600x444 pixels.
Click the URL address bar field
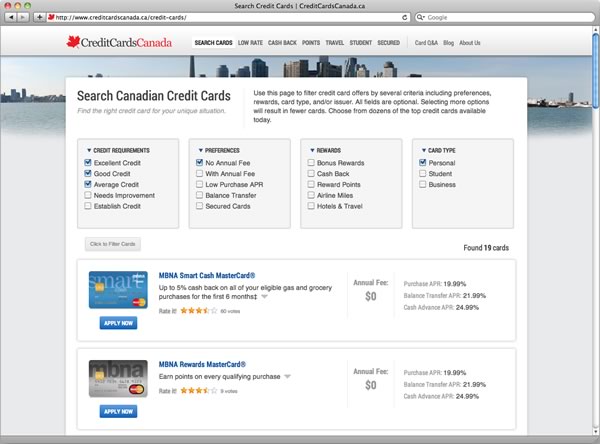(228, 17)
